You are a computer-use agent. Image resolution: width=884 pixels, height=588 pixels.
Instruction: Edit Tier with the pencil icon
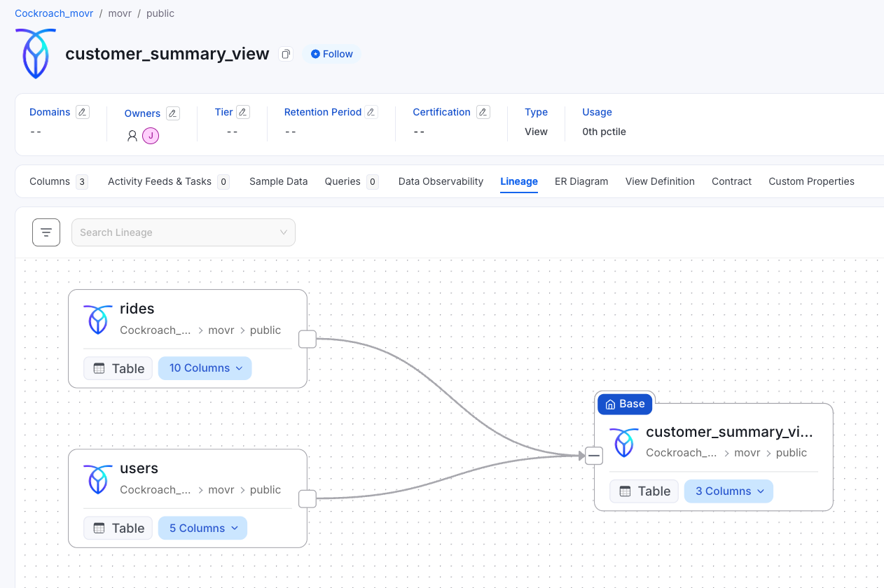[x=243, y=112]
